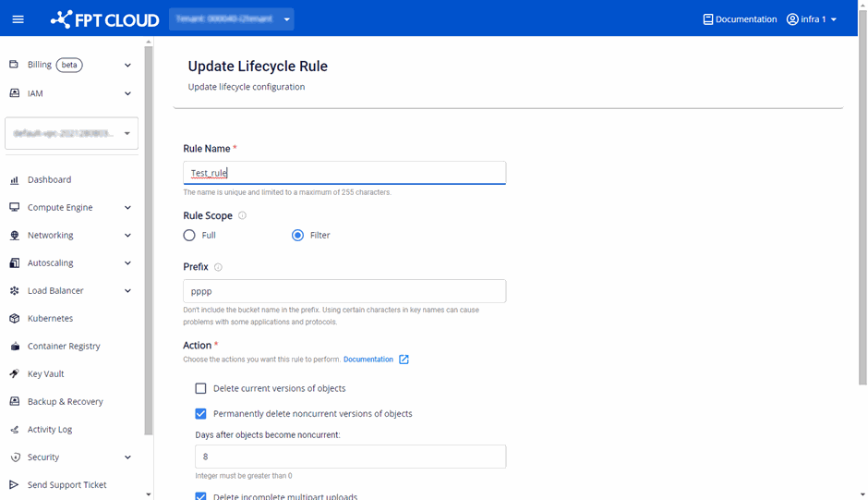Click the Rule Scope info icon
This screenshot has height=500, width=868.
tap(242, 215)
